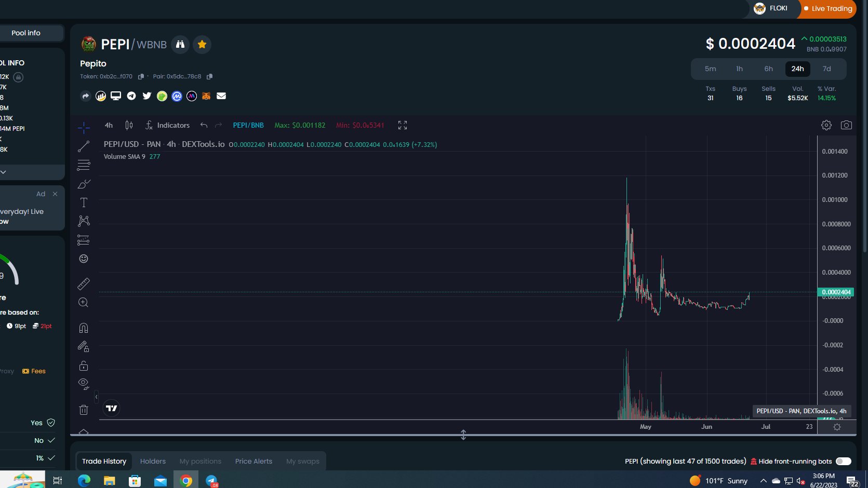Select the ruler measure tool
The image size is (868, 488).
pyautogui.click(x=84, y=283)
